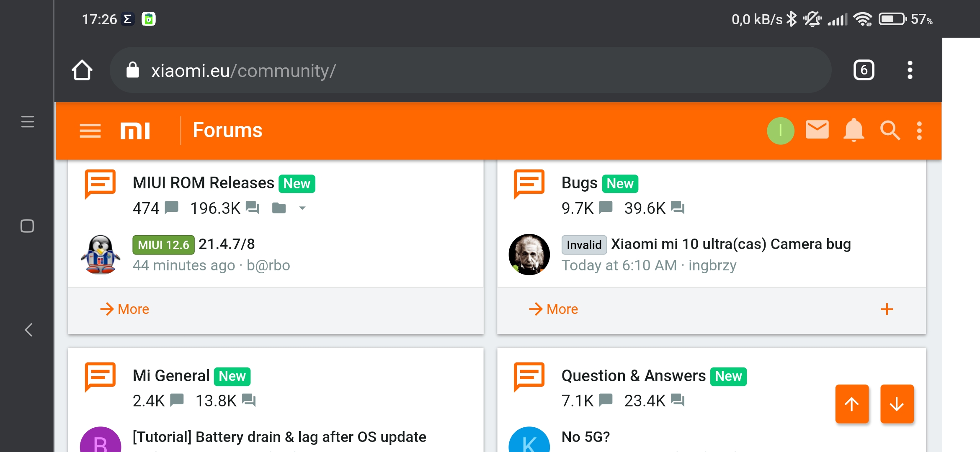
Task: Open thread 21.4.7/8
Action: click(227, 244)
